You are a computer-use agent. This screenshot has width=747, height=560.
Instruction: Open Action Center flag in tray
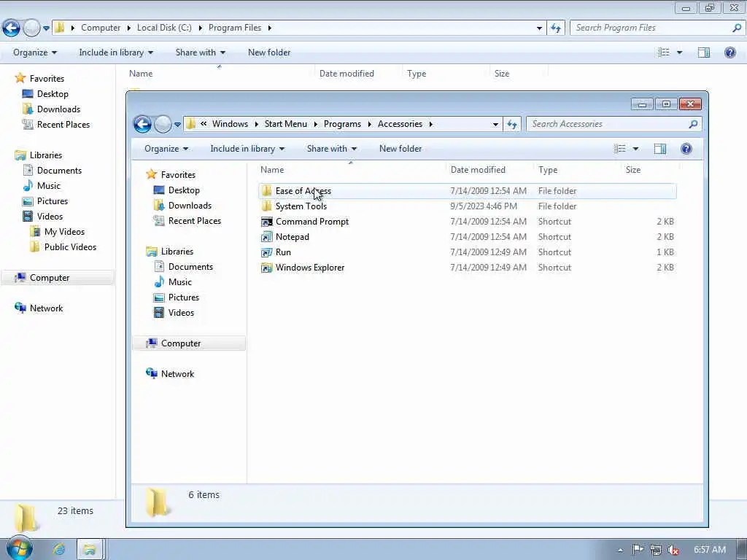click(638, 550)
